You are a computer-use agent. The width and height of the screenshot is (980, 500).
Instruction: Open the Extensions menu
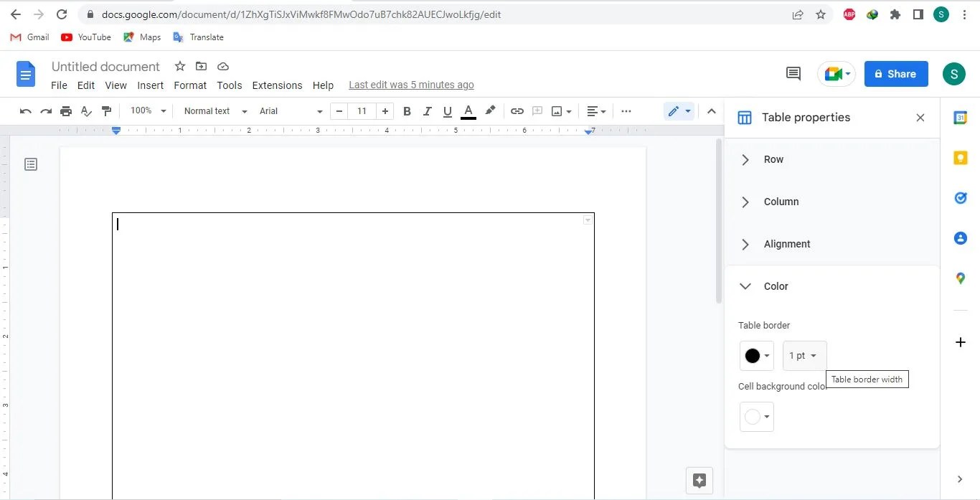pyautogui.click(x=277, y=85)
